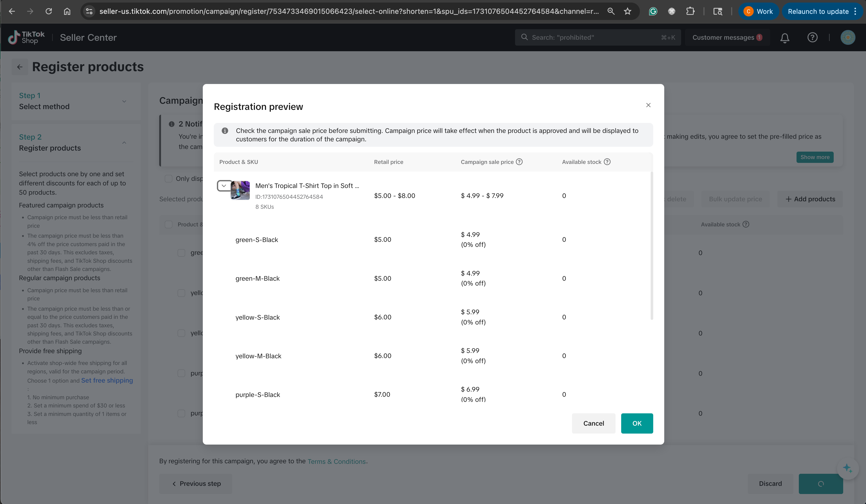Viewport: 866px width, 504px height.
Task: Toggle the Only display checkbox
Action: click(x=168, y=178)
